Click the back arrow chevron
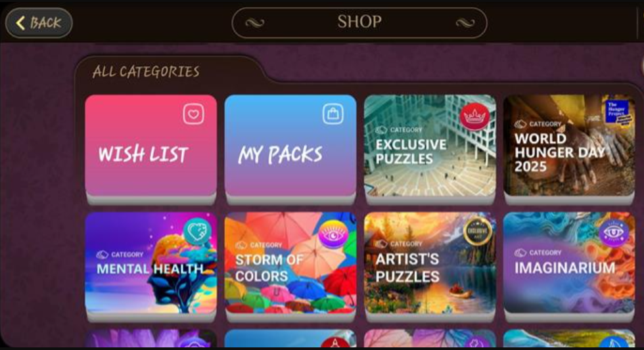The width and height of the screenshot is (644, 350). [x=20, y=22]
